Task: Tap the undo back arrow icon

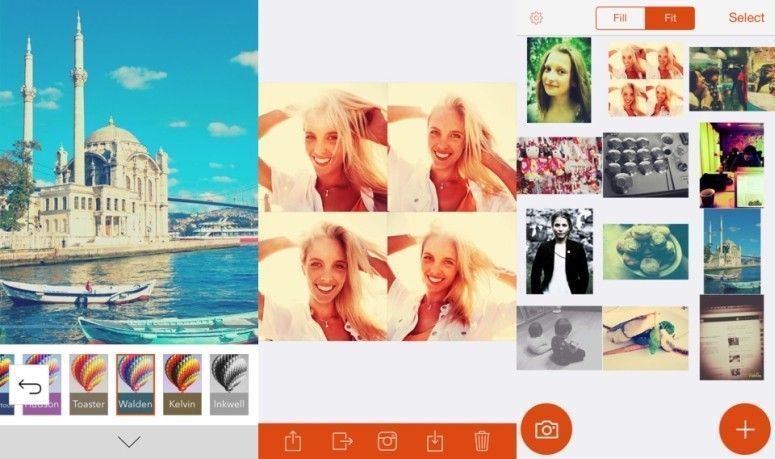Action: 29,385
